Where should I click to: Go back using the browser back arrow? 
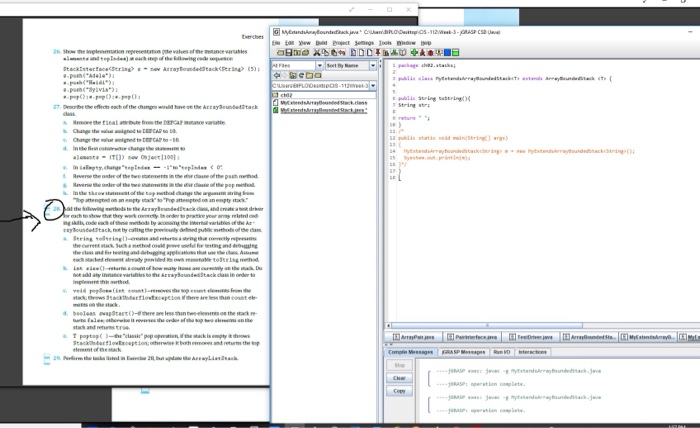[277, 75]
